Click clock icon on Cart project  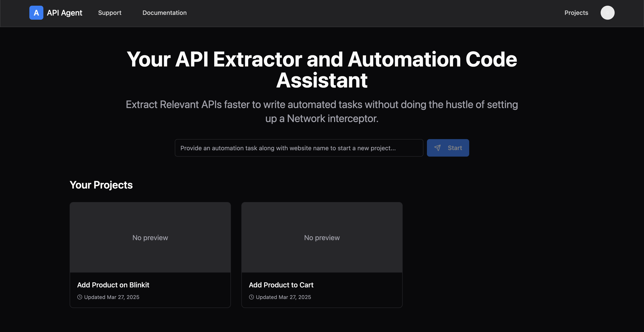[251, 297]
